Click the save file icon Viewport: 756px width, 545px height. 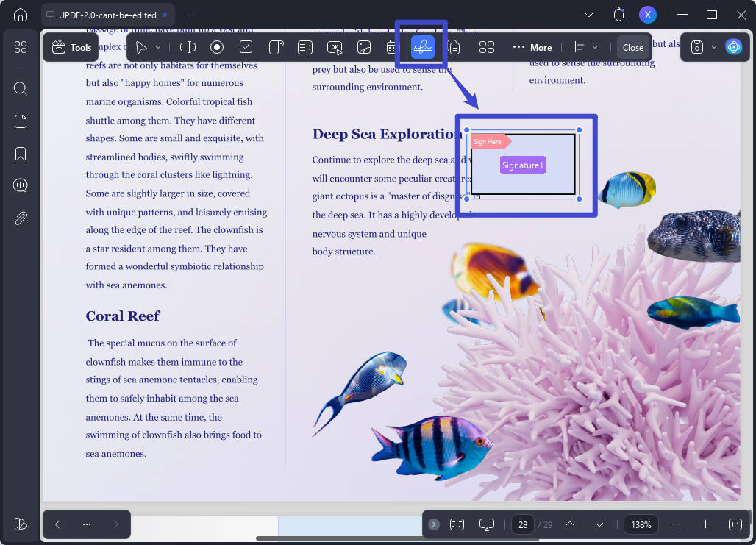tap(696, 47)
